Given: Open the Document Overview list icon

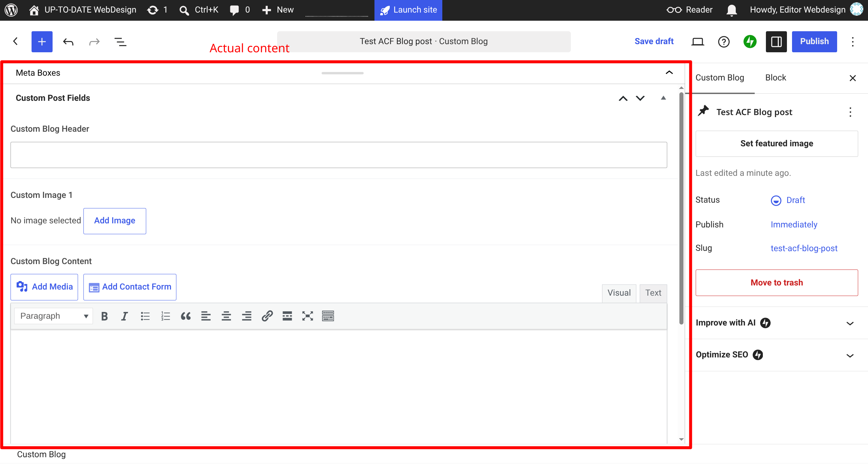Looking at the screenshot, I should tap(120, 42).
